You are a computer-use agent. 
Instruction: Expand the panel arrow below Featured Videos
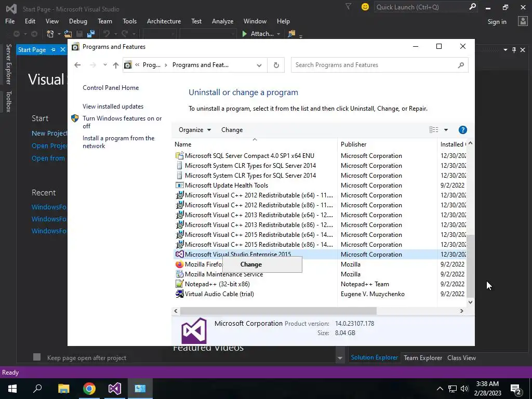point(340,358)
